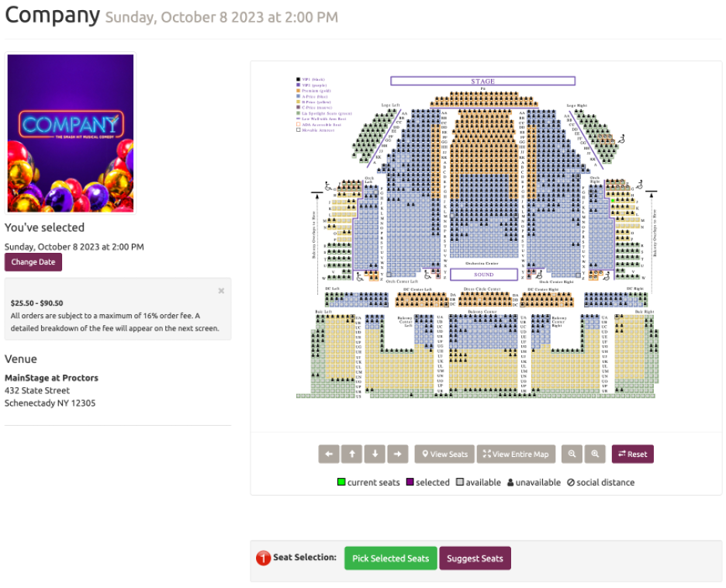Reset the seat map view

coord(632,454)
